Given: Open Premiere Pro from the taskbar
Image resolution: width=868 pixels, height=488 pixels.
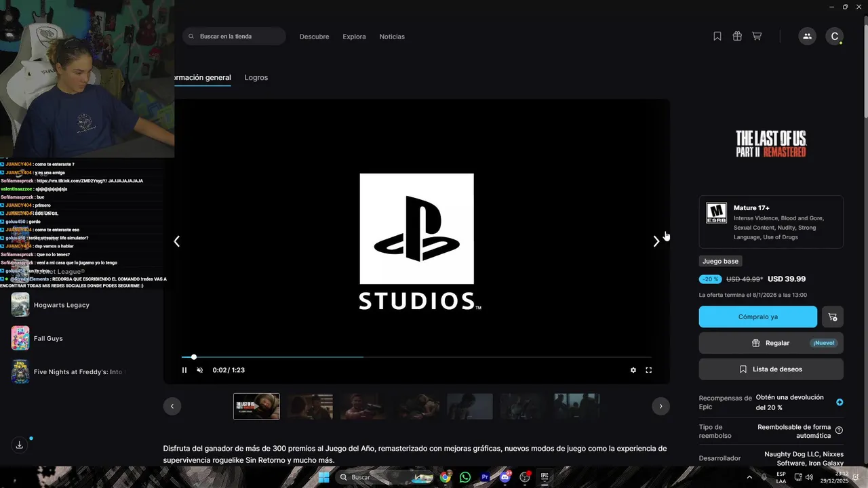Looking at the screenshot, I should pyautogui.click(x=485, y=477).
